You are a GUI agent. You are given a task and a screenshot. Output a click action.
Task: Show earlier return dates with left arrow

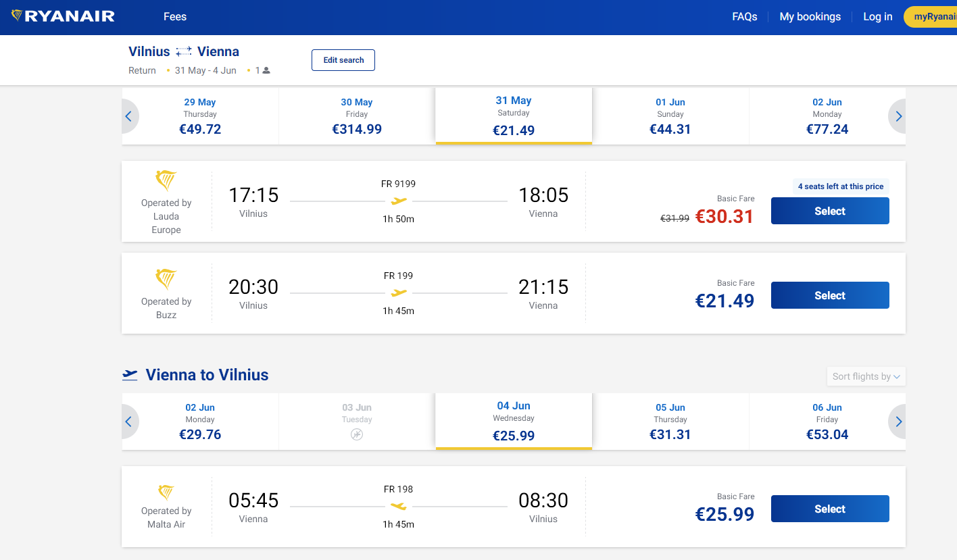click(128, 422)
